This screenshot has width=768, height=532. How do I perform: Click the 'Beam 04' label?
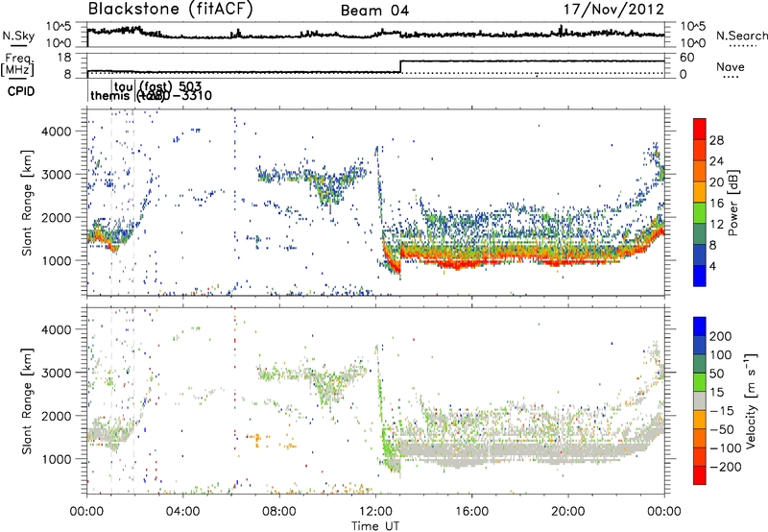point(374,11)
